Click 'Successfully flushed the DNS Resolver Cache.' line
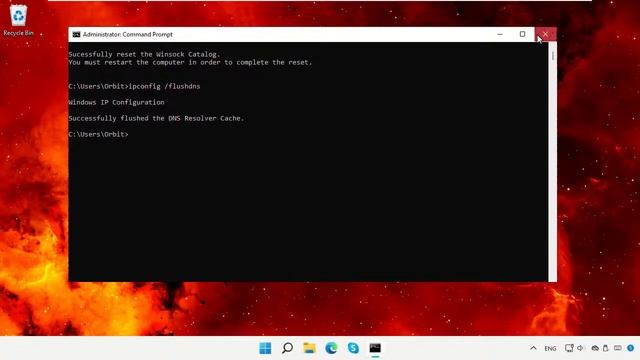 [x=156, y=118]
